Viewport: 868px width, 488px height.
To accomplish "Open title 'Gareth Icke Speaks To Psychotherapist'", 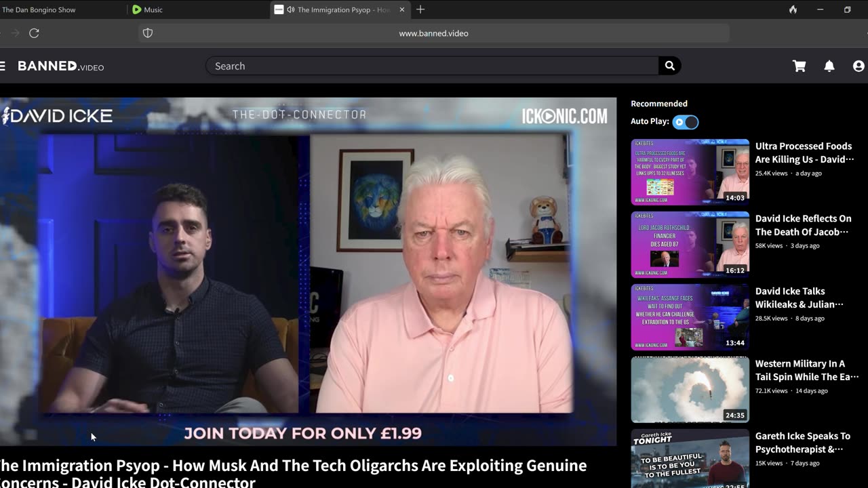I will pos(802,443).
